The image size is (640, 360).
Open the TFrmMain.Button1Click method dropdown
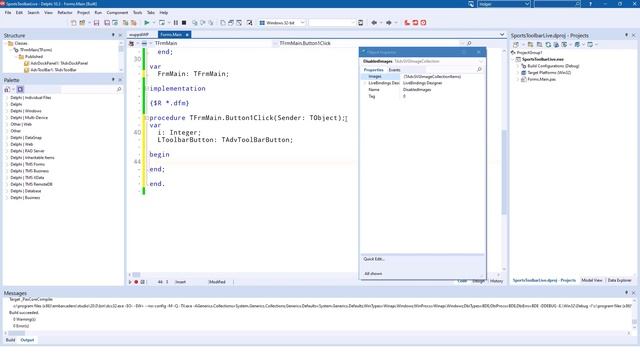[x=462, y=43]
